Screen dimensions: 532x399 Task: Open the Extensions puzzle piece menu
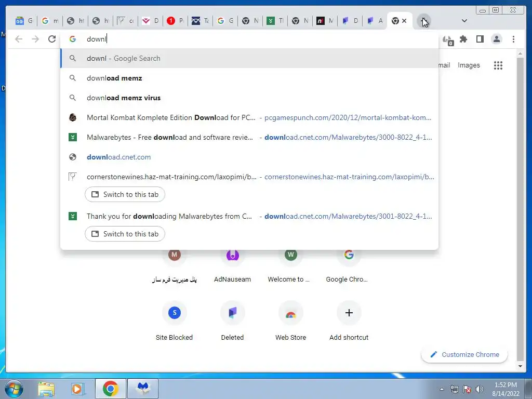463,39
